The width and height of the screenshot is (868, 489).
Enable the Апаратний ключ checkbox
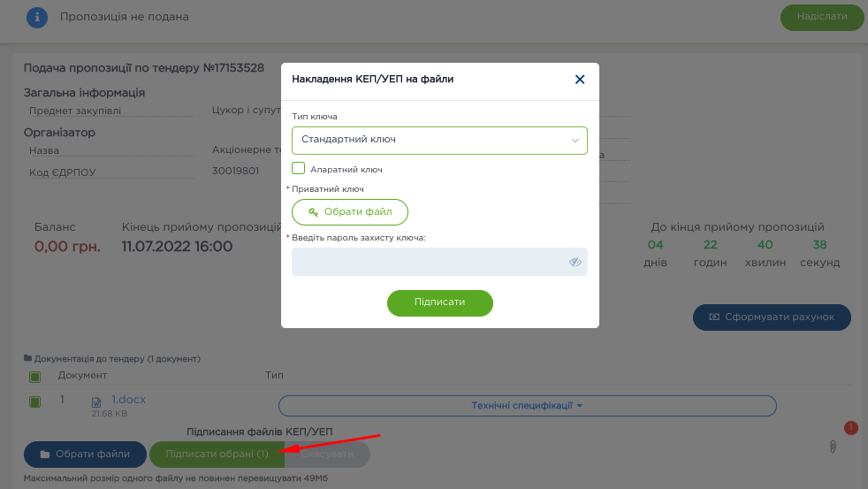(299, 168)
